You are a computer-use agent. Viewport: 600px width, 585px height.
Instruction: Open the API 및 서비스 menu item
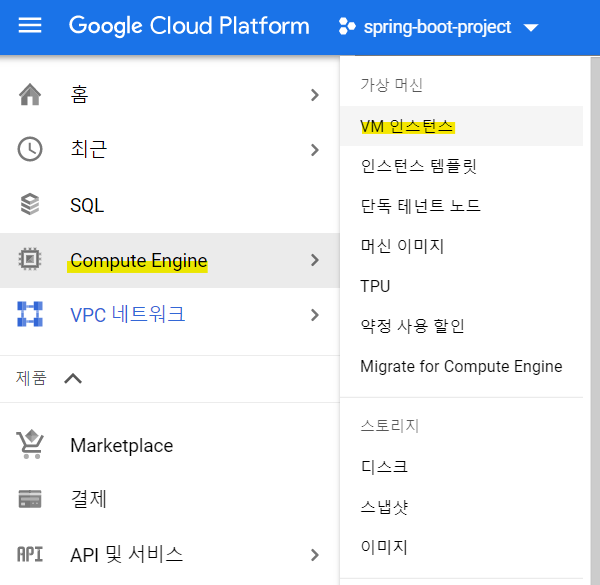tap(170, 554)
